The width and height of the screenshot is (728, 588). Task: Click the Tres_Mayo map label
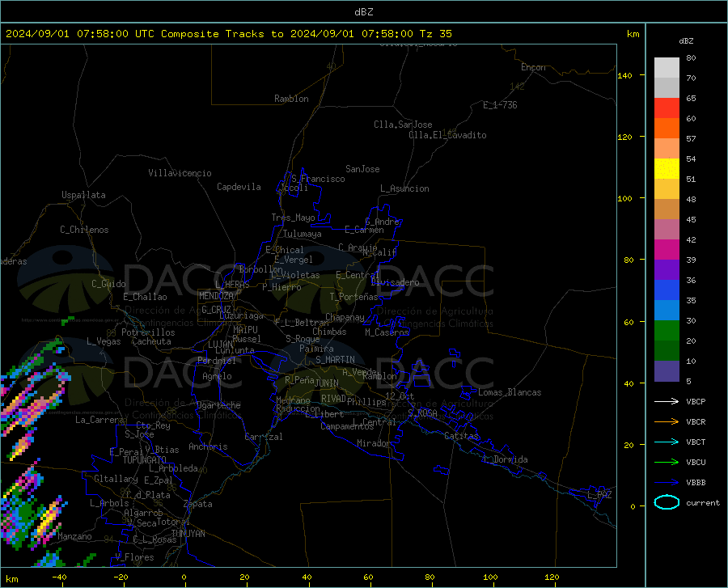pyautogui.click(x=293, y=218)
